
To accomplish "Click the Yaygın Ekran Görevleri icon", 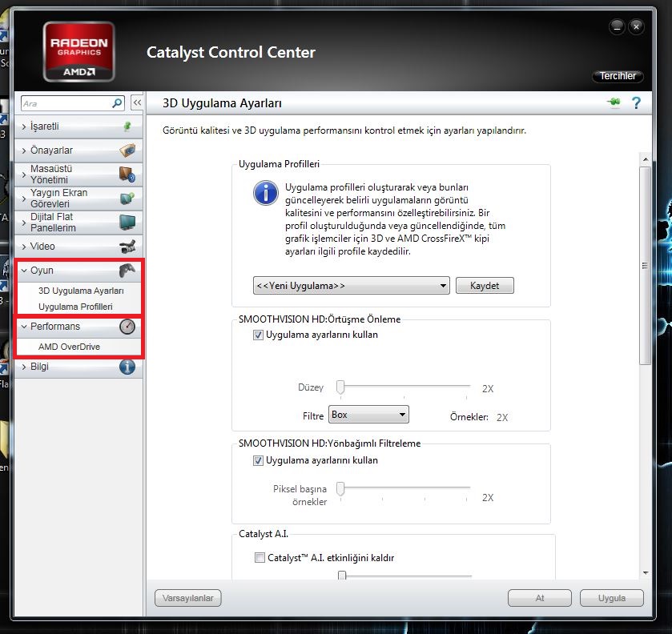I will click(127, 199).
